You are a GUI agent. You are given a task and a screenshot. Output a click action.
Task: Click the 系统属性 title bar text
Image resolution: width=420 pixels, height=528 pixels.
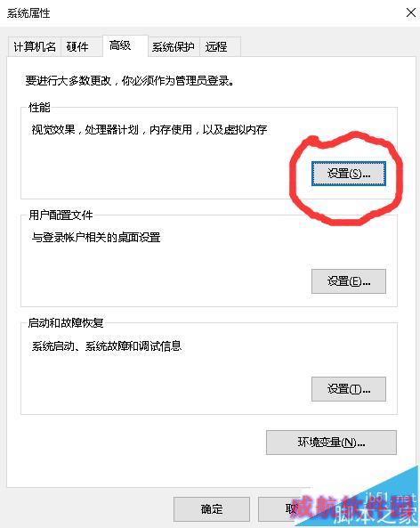point(28,13)
